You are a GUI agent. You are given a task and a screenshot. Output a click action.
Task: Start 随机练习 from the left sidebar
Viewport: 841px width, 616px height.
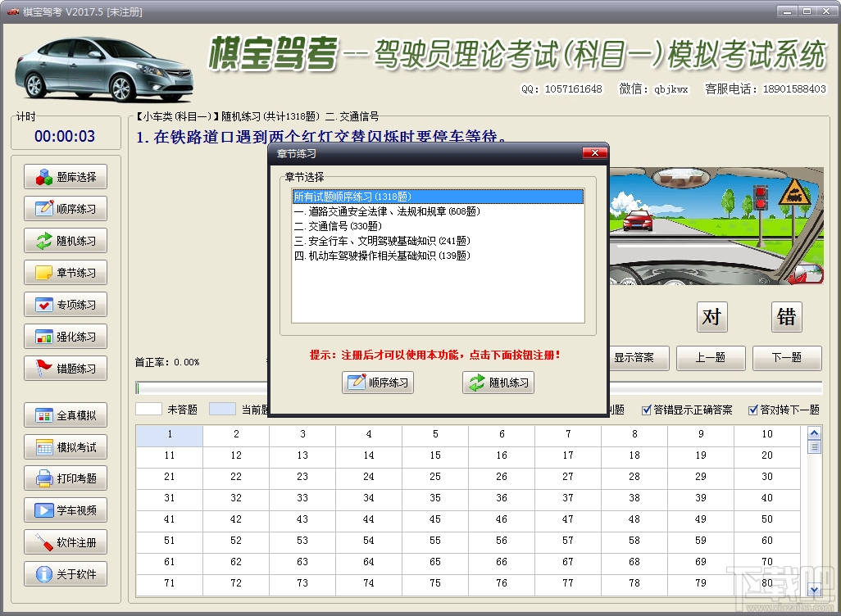tap(66, 241)
